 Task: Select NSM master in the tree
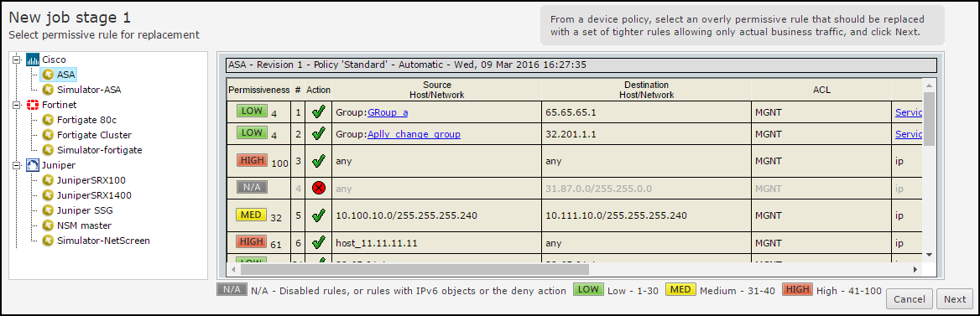84,225
